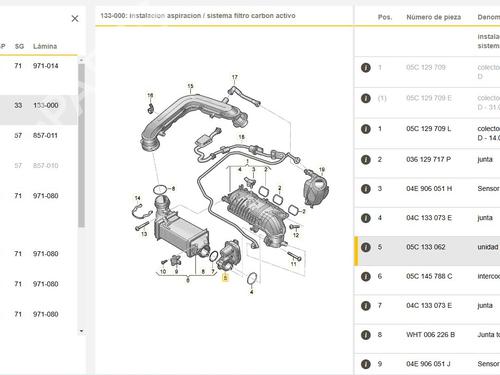Open info icon for part 05C 145 788 C

point(366,277)
